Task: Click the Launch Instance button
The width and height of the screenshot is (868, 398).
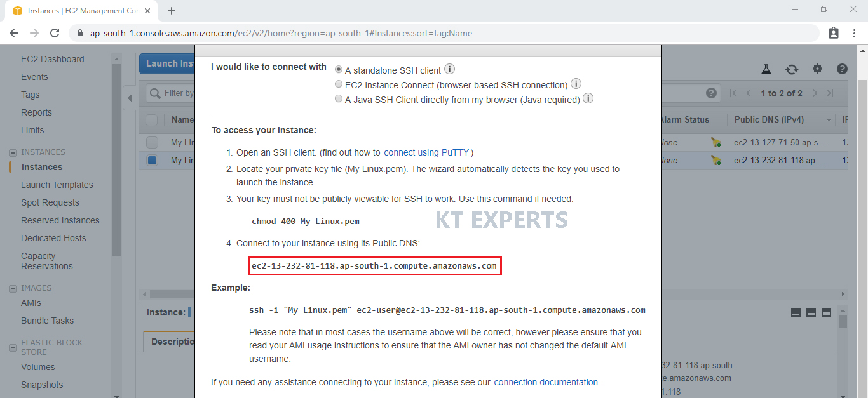Action: pos(168,63)
